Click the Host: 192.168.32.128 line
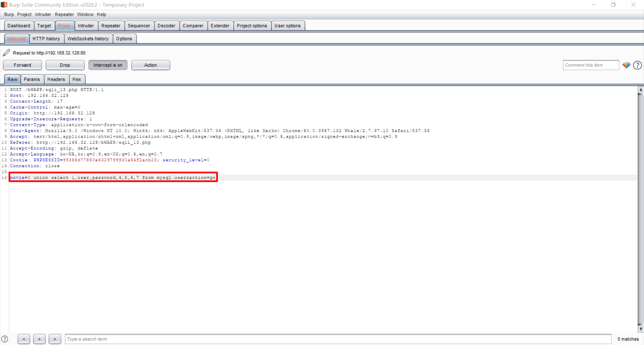 click(39, 95)
